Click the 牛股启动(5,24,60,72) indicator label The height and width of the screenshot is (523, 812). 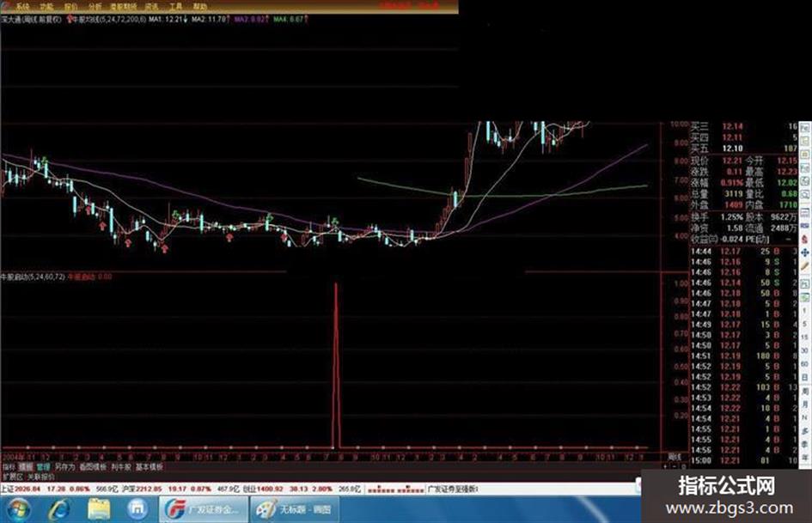[34, 277]
